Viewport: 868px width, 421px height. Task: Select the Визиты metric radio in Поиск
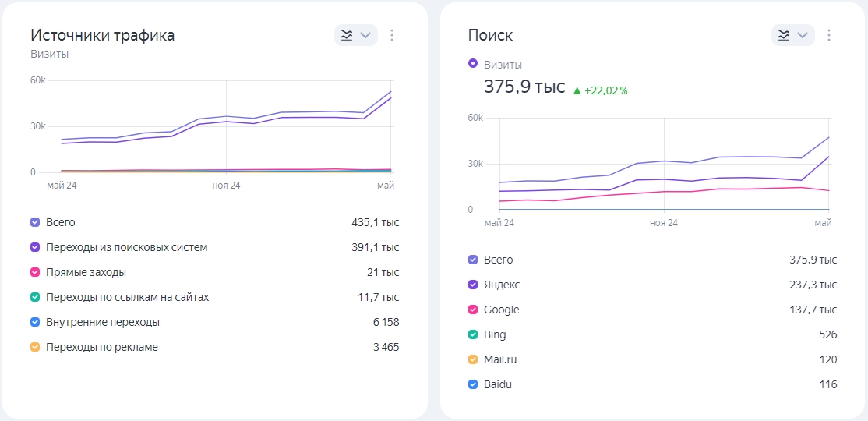click(473, 64)
